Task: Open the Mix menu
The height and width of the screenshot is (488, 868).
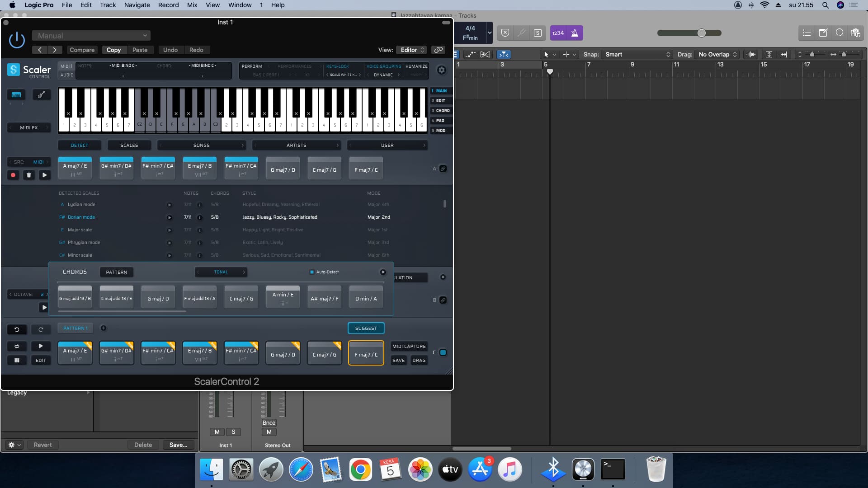Action: (192, 5)
